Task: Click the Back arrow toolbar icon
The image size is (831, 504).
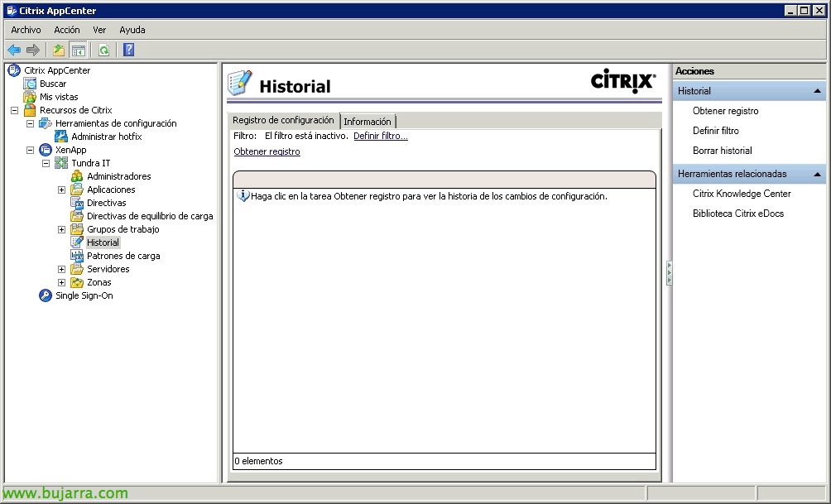Action: (x=14, y=50)
